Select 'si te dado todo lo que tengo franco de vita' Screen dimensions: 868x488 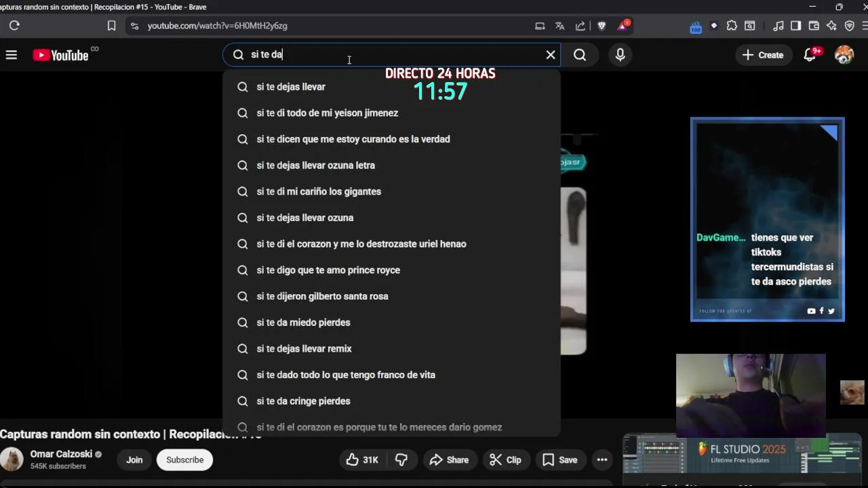click(392, 375)
